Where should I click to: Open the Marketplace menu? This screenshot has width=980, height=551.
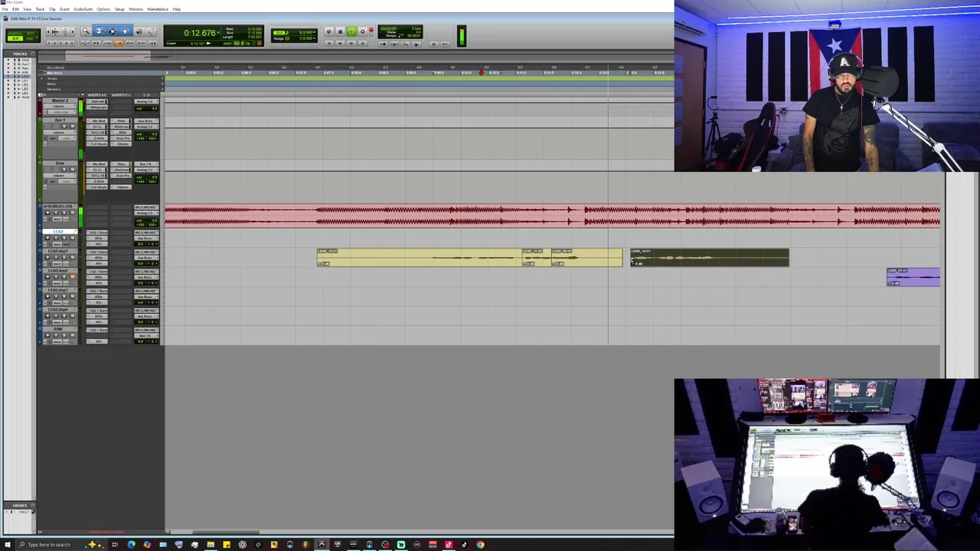coord(158,9)
